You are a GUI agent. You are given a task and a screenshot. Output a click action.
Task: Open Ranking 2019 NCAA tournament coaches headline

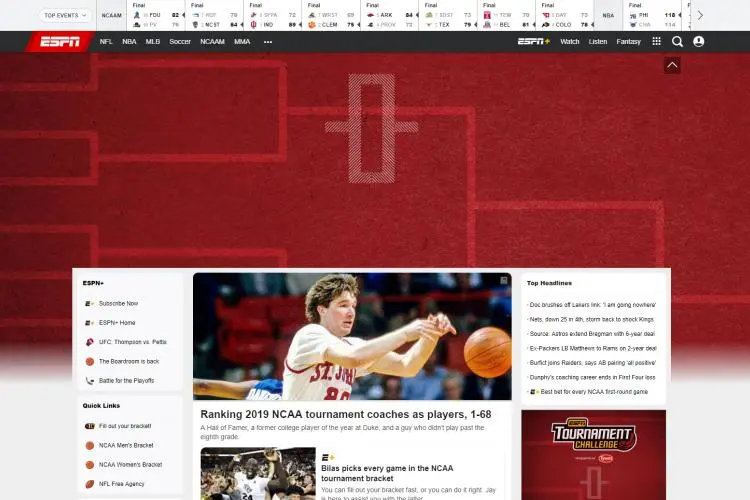click(346, 414)
